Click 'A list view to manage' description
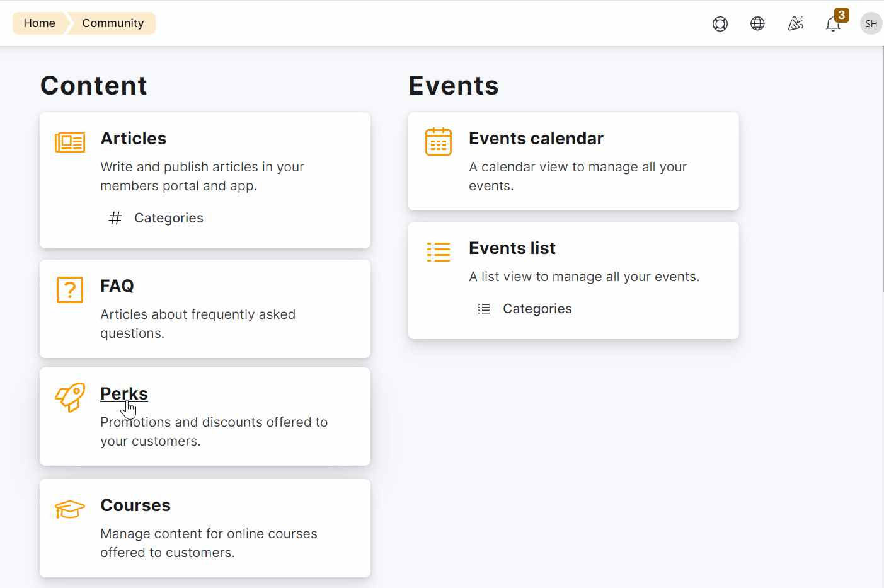This screenshot has height=588, width=884. [x=584, y=277]
